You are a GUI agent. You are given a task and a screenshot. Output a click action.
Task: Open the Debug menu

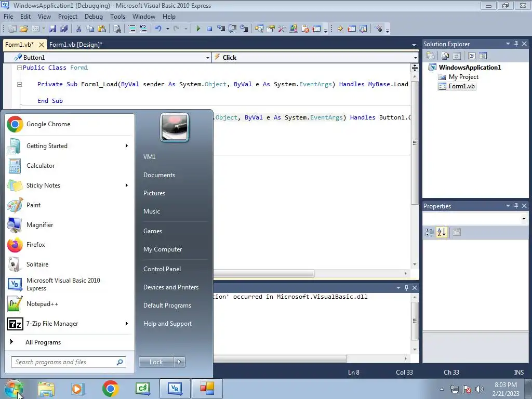coord(94,16)
